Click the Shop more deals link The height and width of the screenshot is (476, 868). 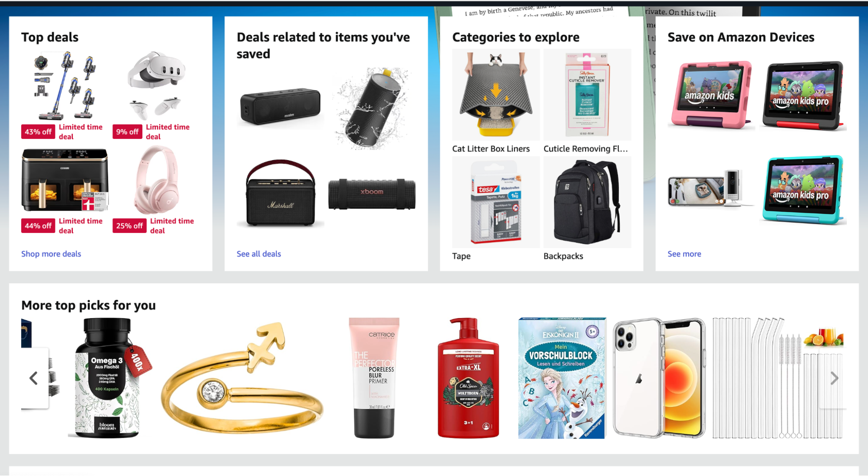pyautogui.click(x=51, y=254)
